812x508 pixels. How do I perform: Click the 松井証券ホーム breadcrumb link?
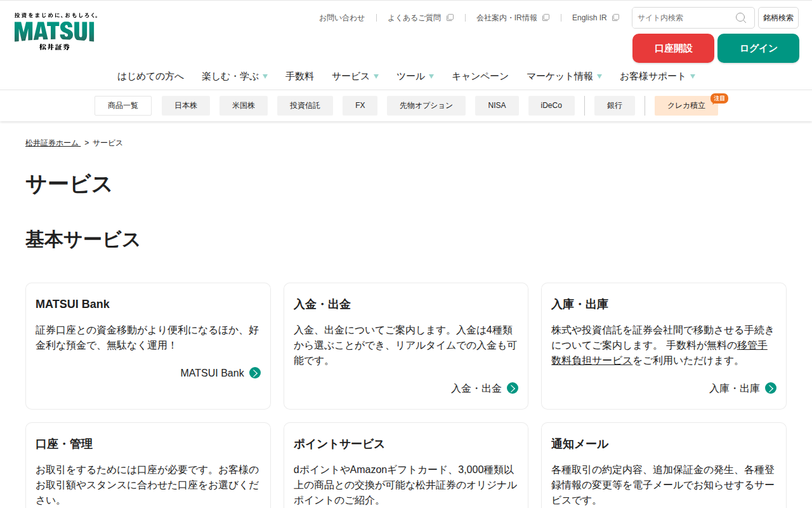pyautogui.click(x=53, y=143)
